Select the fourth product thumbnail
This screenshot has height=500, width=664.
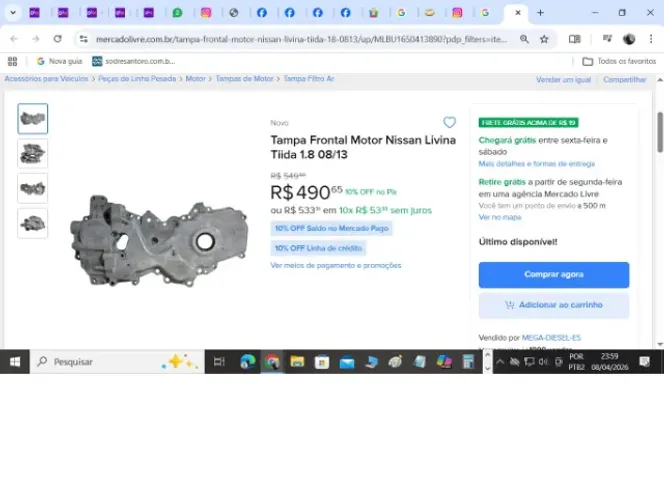pyautogui.click(x=33, y=223)
